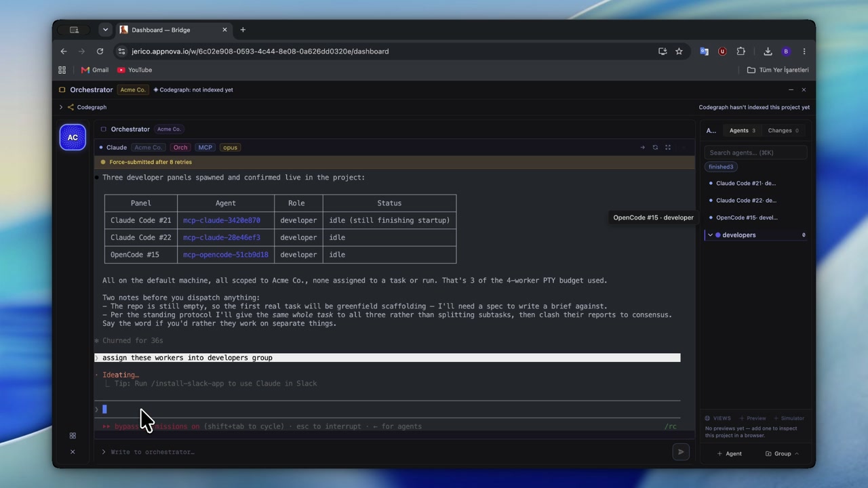Screen dimensions: 868x488
Task: Open the browser extensions puzzle icon
Action: [741, 52]
